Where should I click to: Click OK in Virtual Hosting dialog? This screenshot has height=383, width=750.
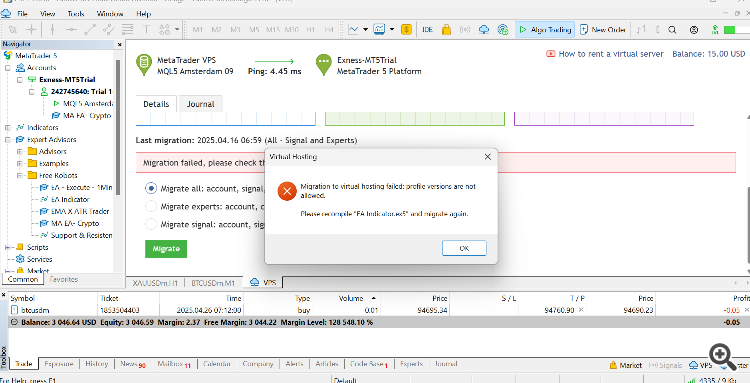[464, 248]
